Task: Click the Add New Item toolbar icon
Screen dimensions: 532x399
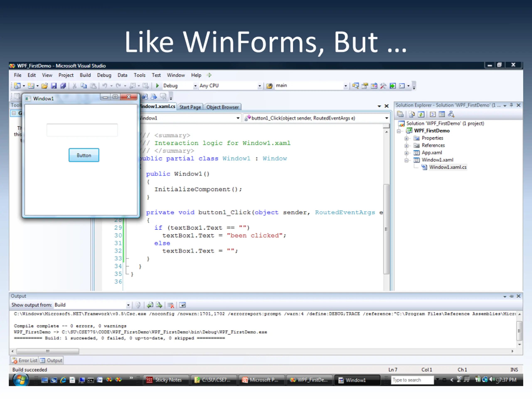Action: [31, 86]
